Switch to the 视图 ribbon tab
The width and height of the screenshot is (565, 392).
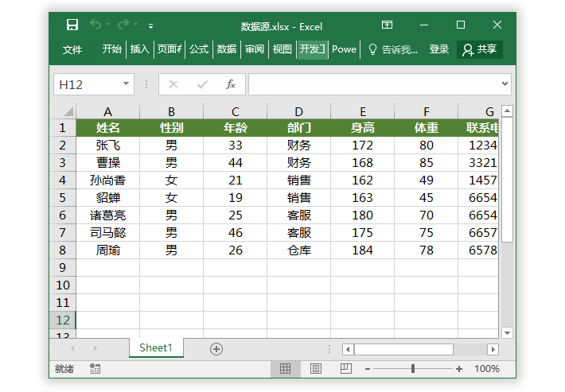(x=282, y=49)
